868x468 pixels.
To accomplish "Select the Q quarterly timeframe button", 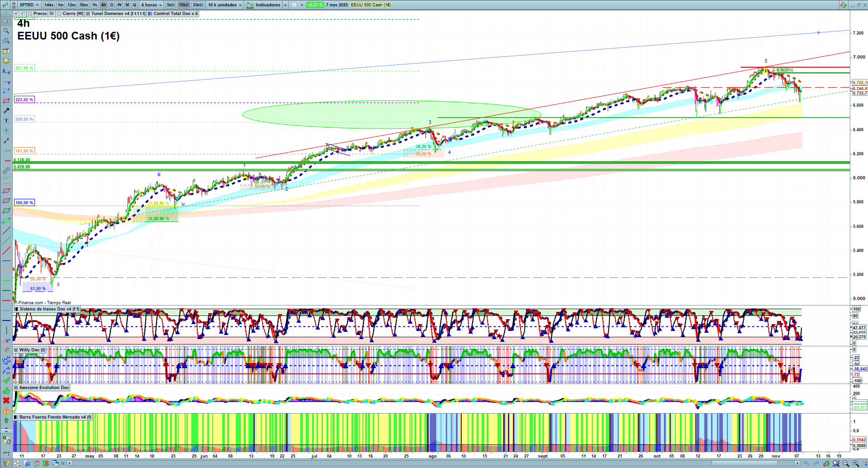I will 135,5.
